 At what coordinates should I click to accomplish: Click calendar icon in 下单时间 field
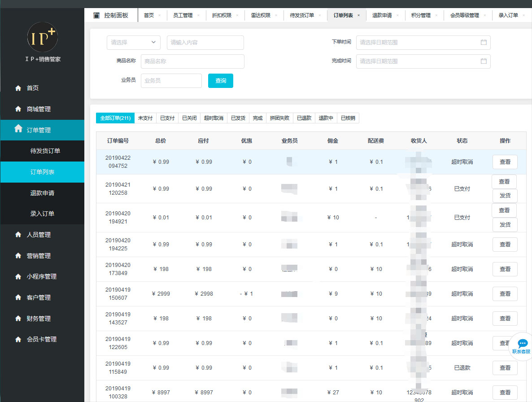[484, 43]
